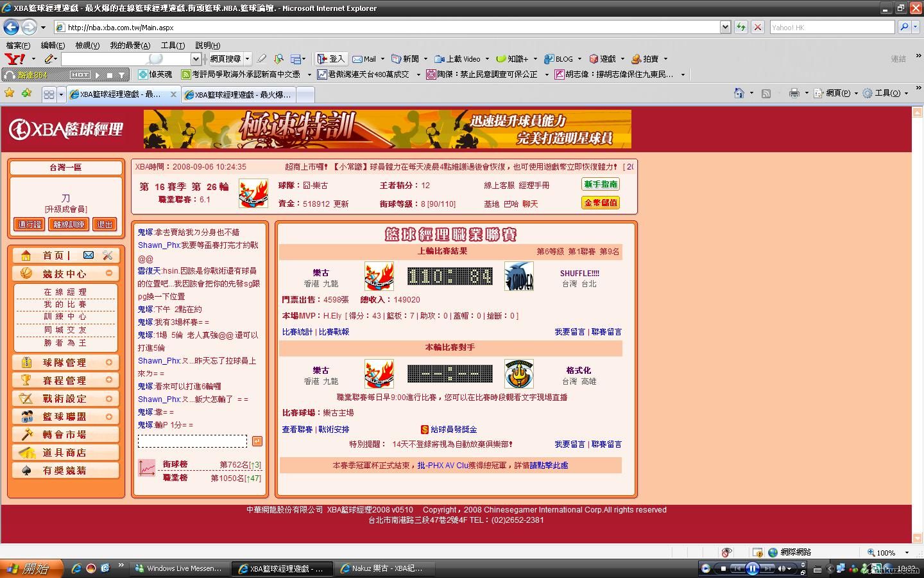Screen dimensions: 924x578
Task: Click the 通行證 button
Action: coord(30,224)
